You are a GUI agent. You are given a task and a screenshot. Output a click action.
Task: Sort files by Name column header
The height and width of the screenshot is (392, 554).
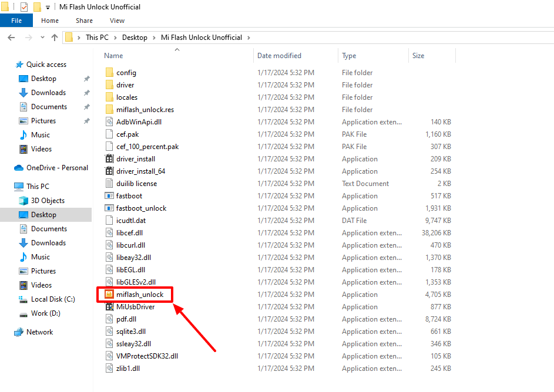click(x=113, y=56)
